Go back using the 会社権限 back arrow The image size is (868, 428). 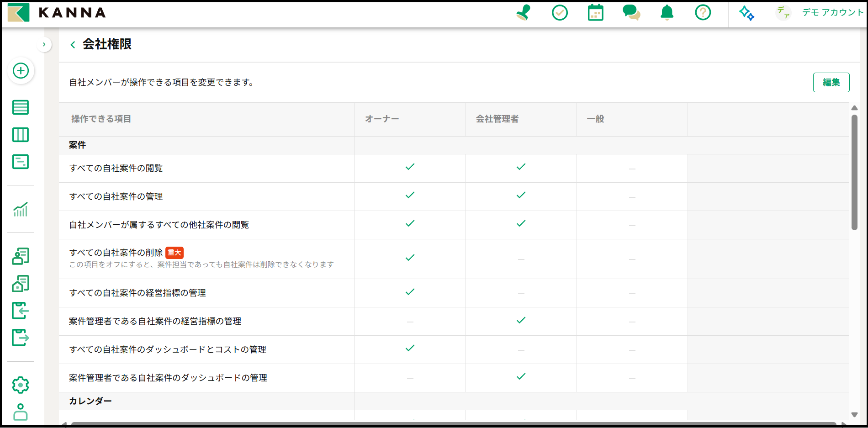[73, 44]
